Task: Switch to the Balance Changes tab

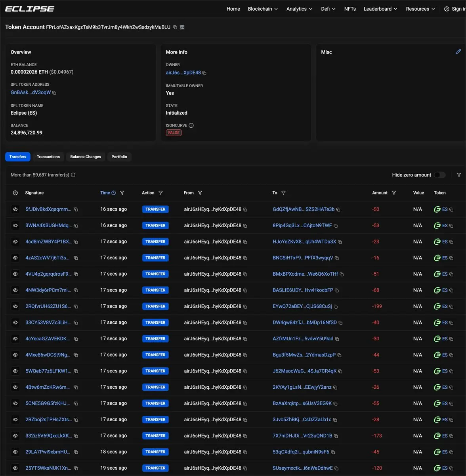Action: click(x=86, y=157)
